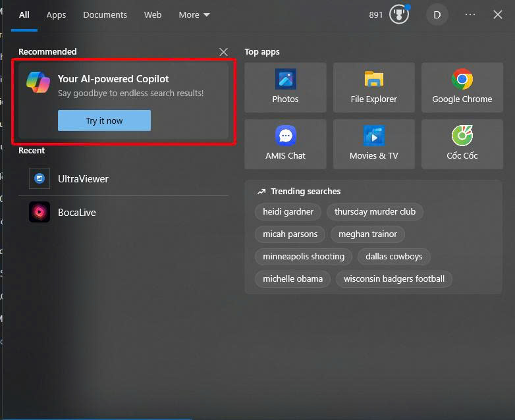Click the Copilot logo icon

(38, 82)
